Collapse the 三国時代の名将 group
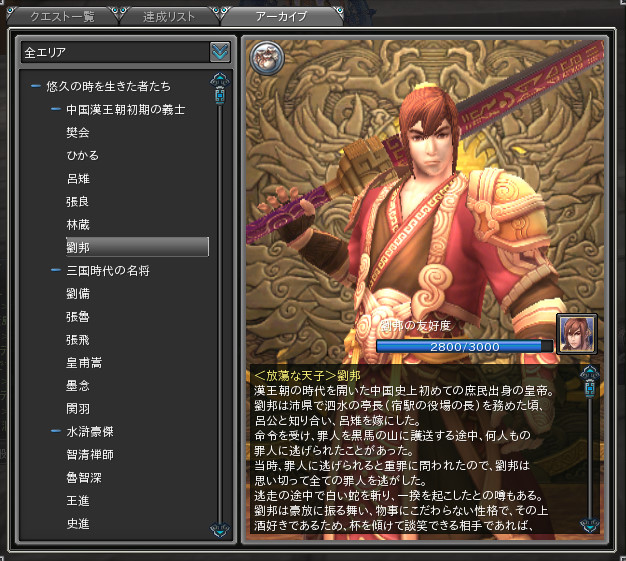Screen dimensions: 626x561 click(x=56, y=270)
